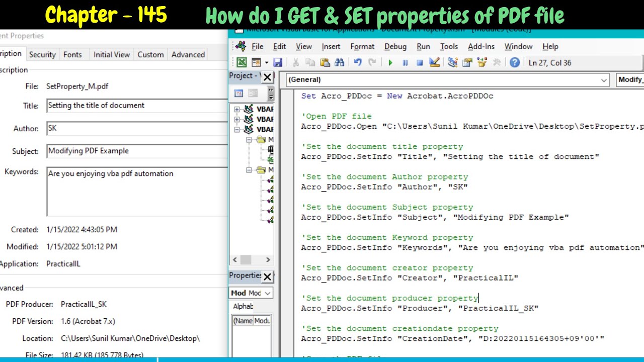644x362 pixels.
Task: Click the Paste clipboard icon
Action: 325,62
